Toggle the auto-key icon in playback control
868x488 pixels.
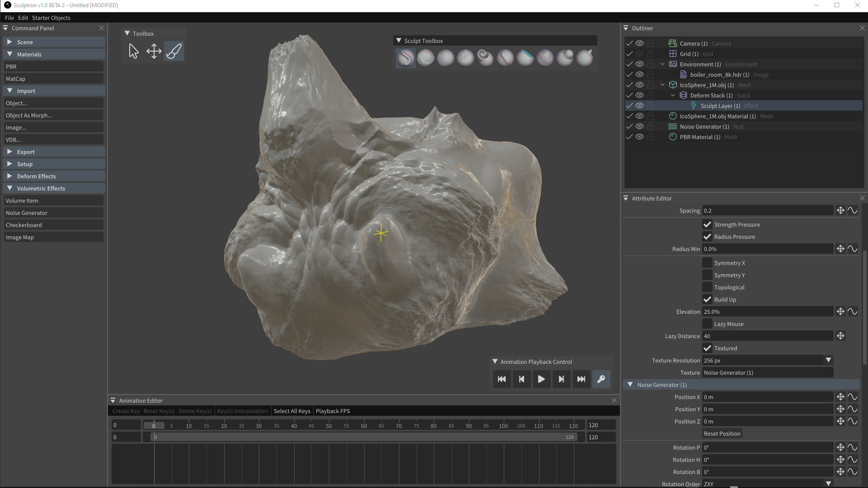[601, 379]
